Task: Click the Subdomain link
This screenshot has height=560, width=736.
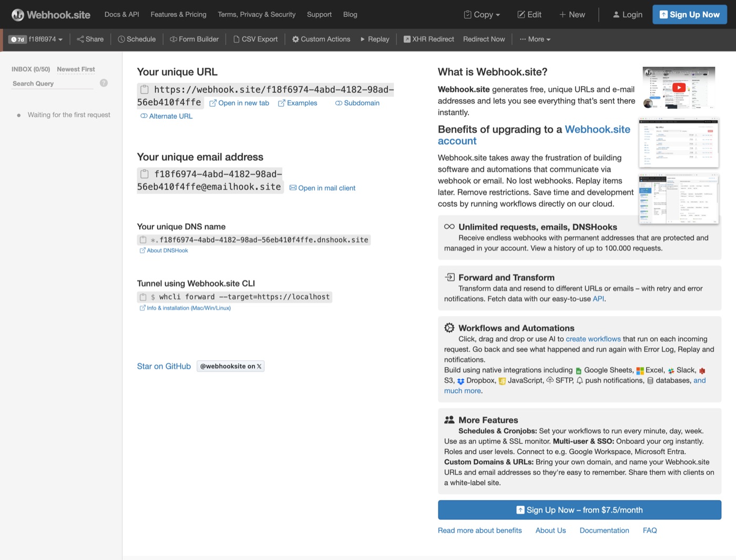Action: click(x=357, y=103)
